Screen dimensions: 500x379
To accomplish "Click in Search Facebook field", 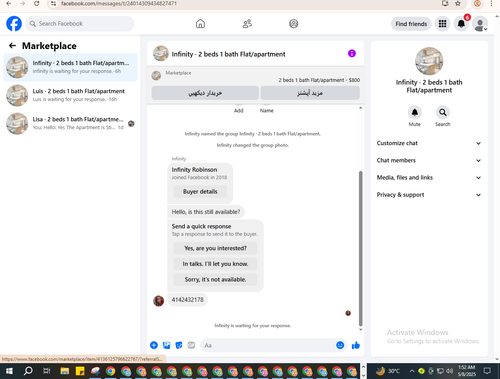I will 80,24.
